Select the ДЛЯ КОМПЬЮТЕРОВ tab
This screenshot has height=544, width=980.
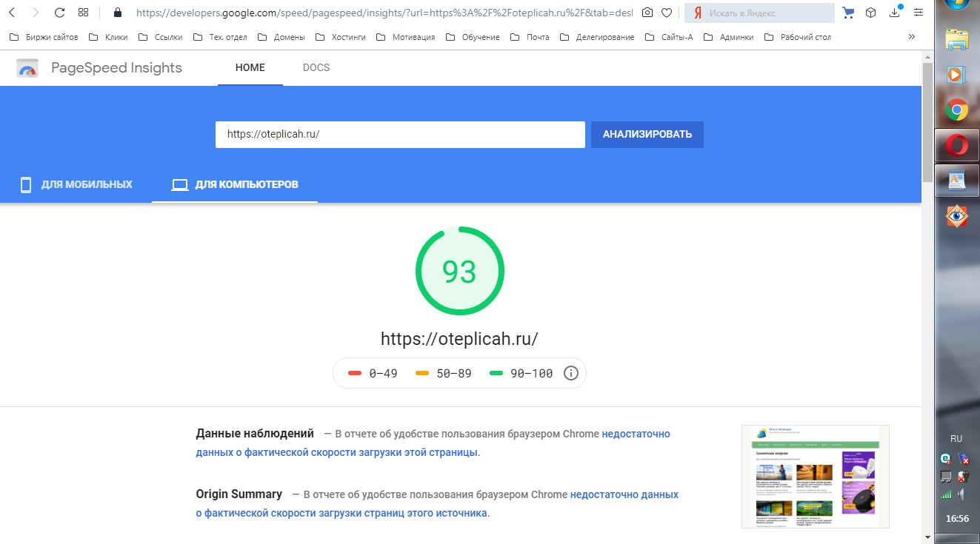tap(235, 184)
